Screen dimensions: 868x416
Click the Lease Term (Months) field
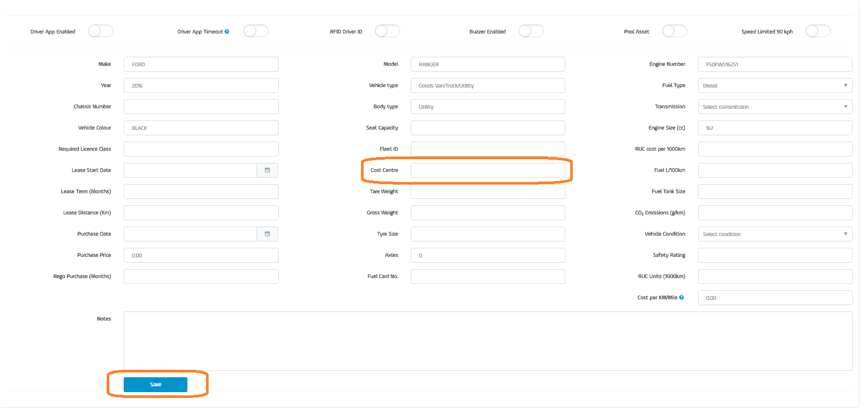click(x=201, y=192)
